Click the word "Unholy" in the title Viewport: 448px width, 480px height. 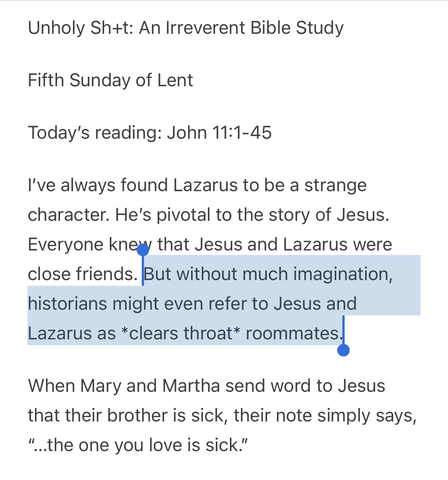(56, 28)
